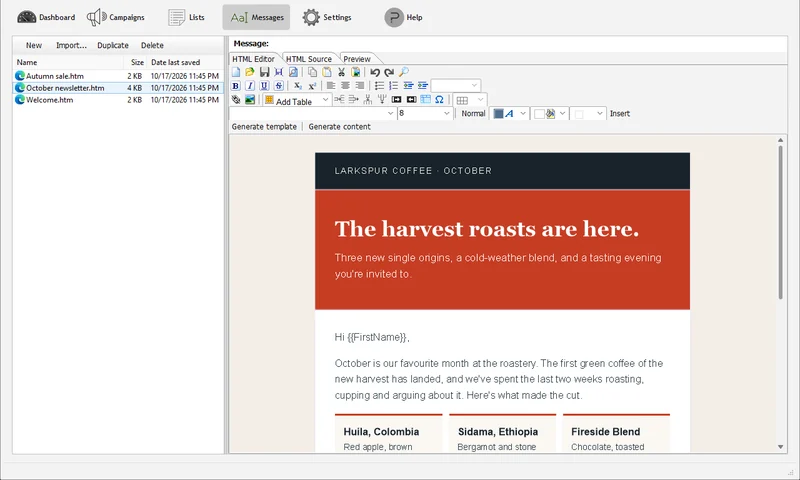Toggle superscript formatting

pyautogui.click(x=312, y=86)
